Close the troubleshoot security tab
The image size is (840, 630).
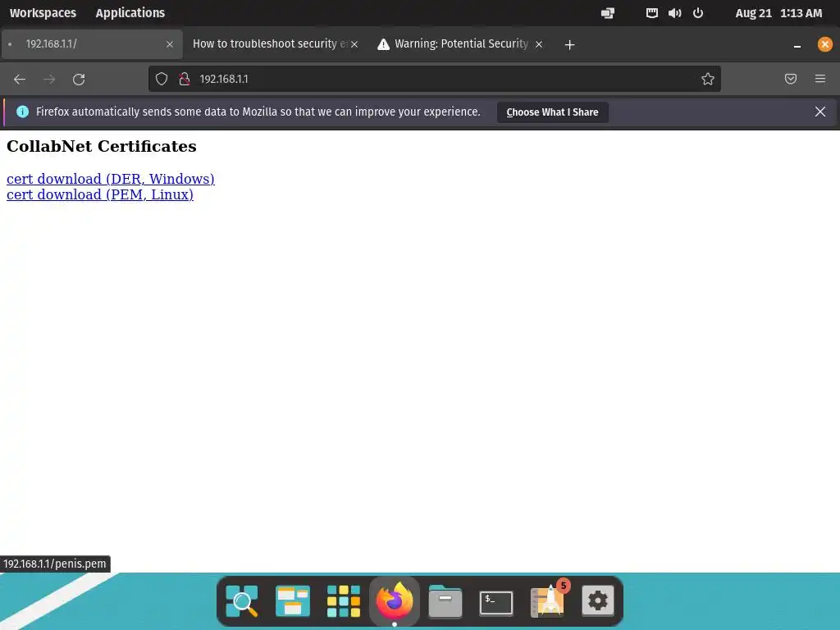354,44
